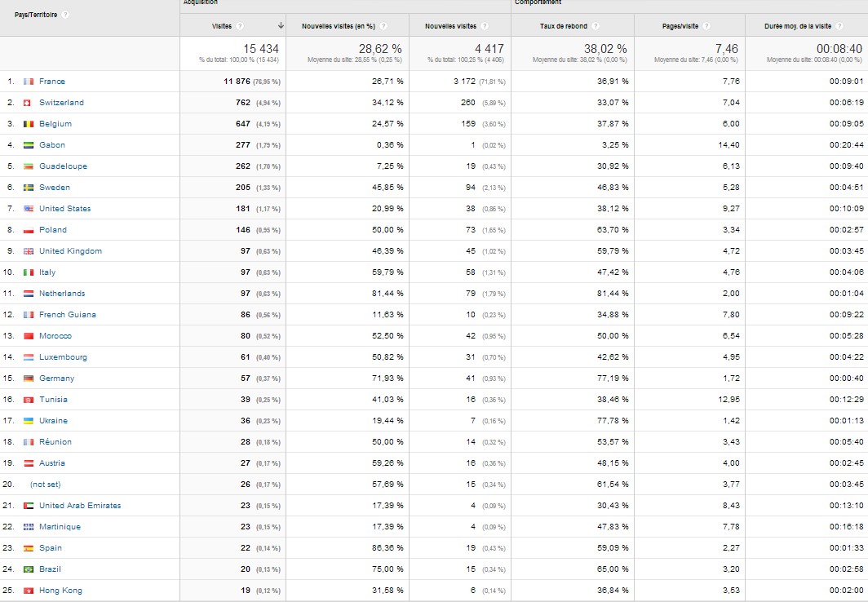Open the France country link
Viewport: 868px width, 602px height.
point(52,82)
